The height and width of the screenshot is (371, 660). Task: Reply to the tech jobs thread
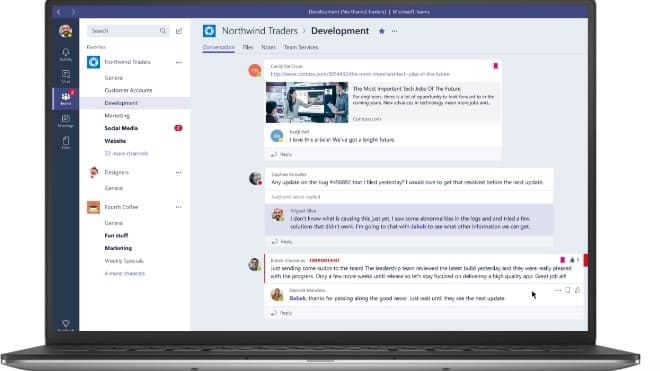point(282,155)
